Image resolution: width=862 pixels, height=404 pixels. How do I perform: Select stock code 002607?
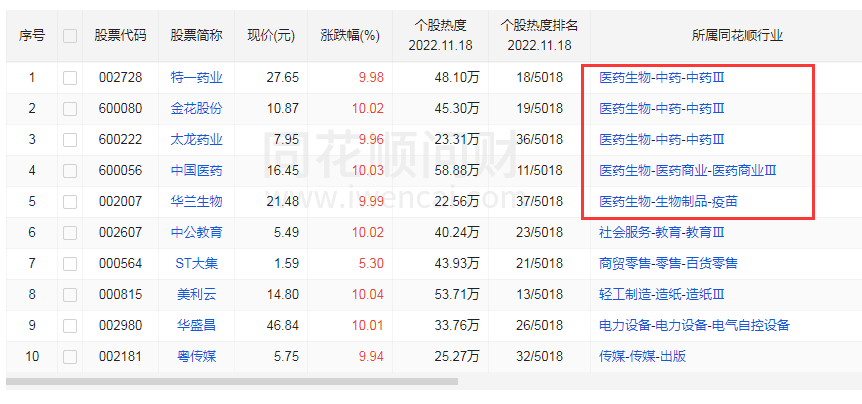(120, 233)
